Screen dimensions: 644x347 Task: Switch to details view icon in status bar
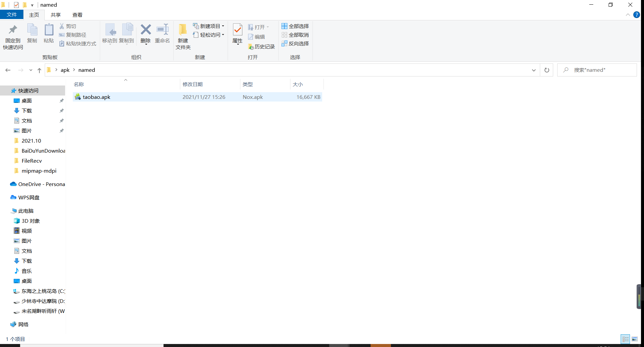625,339
